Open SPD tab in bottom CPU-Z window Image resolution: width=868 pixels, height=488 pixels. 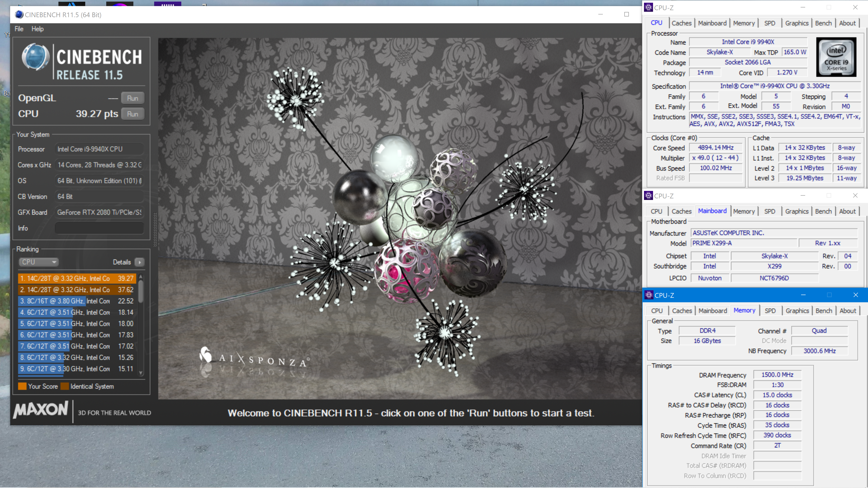click(x=770, y=310)
